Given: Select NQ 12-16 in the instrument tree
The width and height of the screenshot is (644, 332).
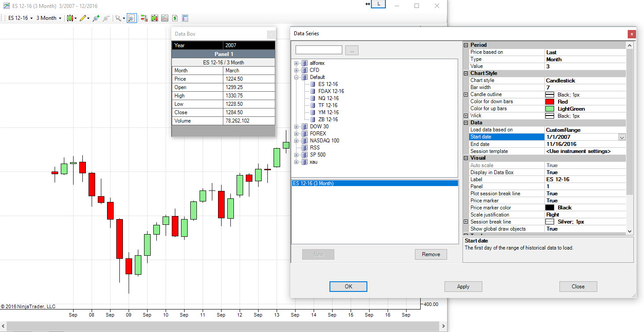Looking at the screenshot, I should pyautogui.click(x=328, y=98).
